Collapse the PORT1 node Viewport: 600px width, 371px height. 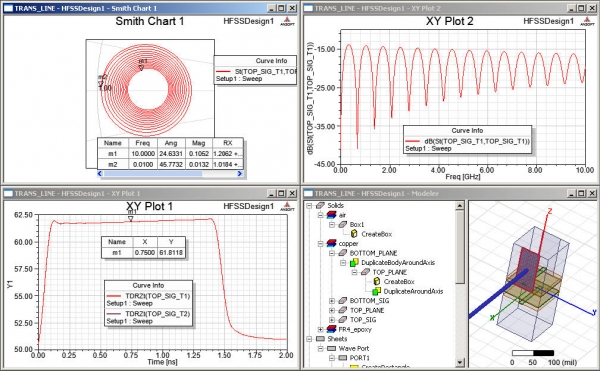click(332, 358)
